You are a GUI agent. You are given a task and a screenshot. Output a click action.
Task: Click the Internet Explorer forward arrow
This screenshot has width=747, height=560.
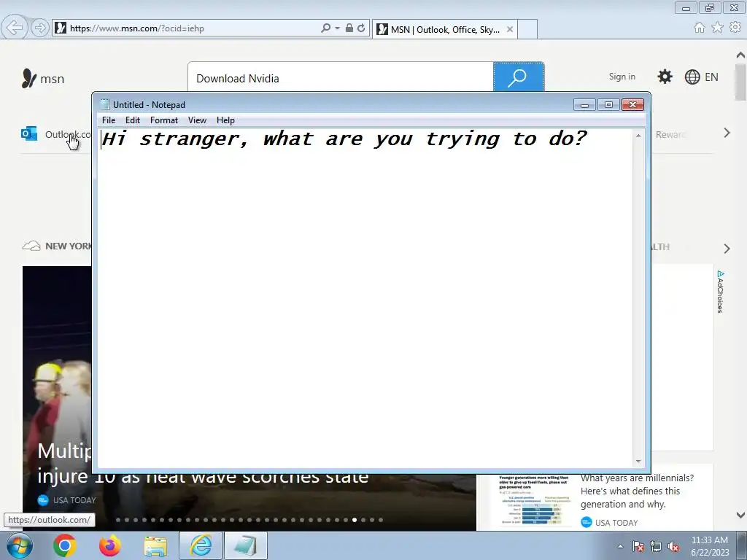40,28
